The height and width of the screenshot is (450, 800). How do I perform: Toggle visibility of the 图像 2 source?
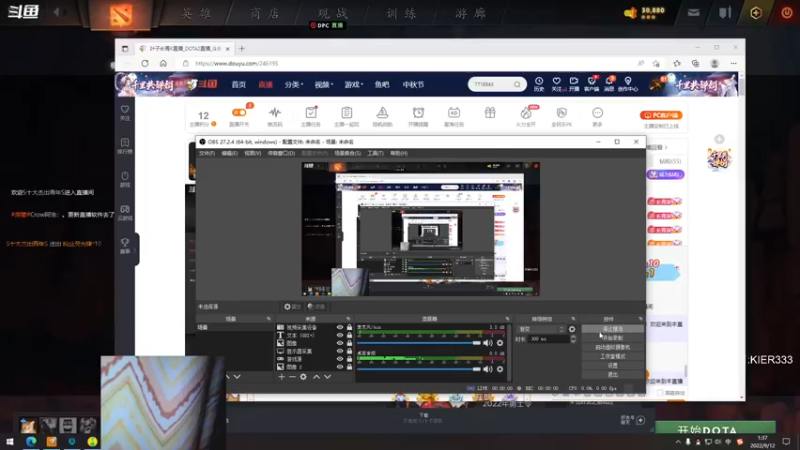[340, 367]
